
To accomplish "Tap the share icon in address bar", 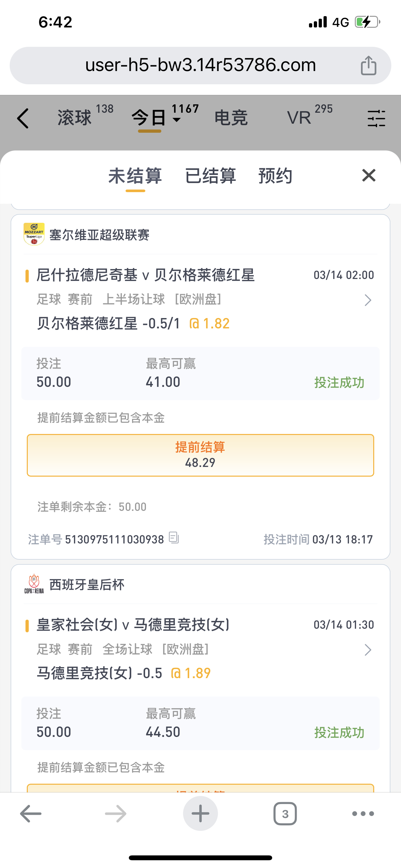I will click(368, 65).
